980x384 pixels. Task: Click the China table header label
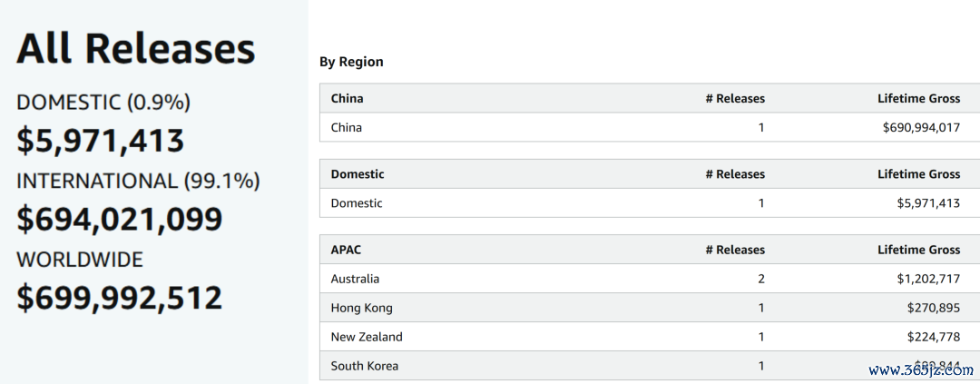click(x=347, y=98)
